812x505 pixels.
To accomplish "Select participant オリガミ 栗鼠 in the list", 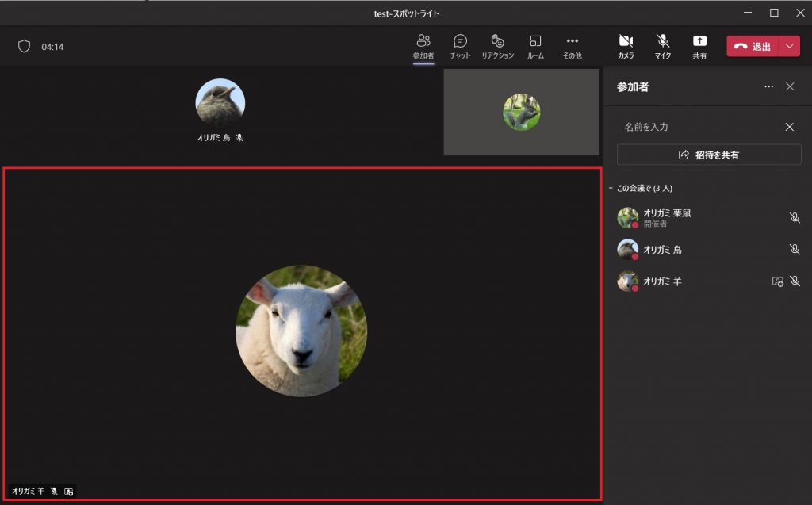I will [x=708, y=217].
